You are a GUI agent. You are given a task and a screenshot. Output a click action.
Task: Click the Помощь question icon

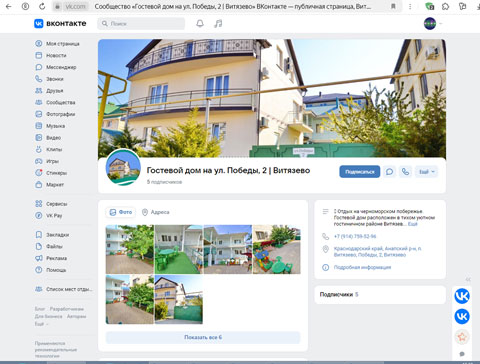pos(39,270)
